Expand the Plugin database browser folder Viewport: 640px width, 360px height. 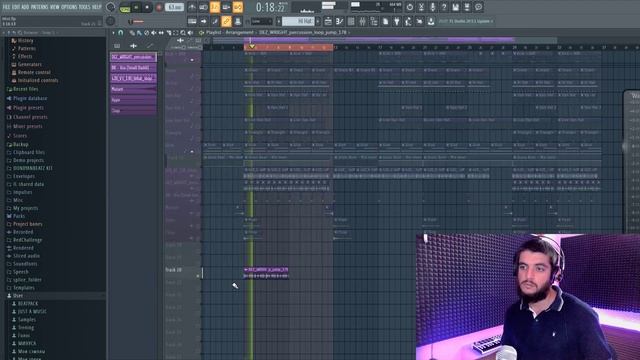click(x=30, y=98)
